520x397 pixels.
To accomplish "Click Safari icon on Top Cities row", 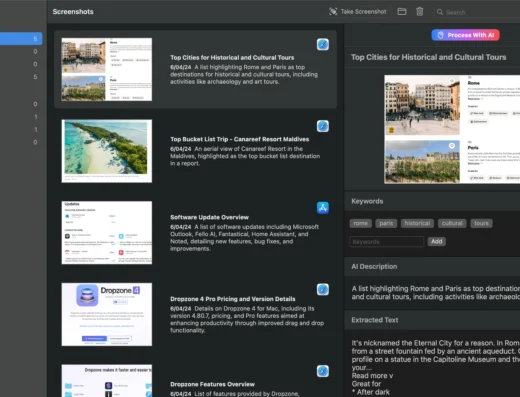I will [323, 44].
